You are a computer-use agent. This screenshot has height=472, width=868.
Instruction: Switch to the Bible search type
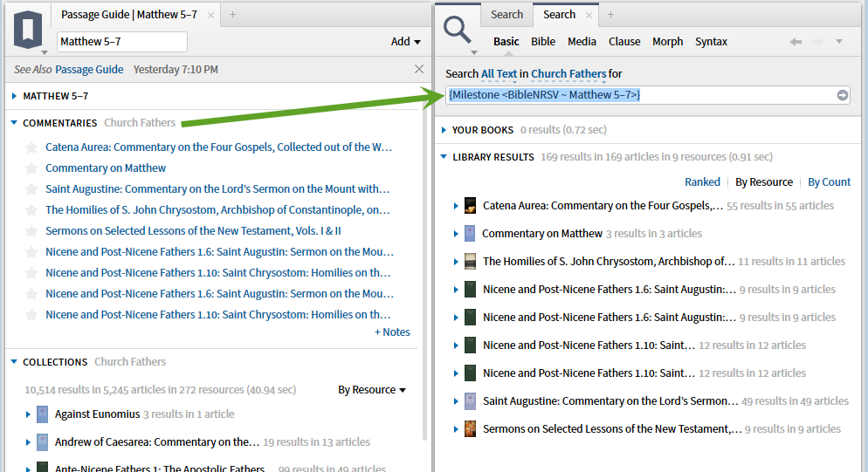tap(543, 42)
